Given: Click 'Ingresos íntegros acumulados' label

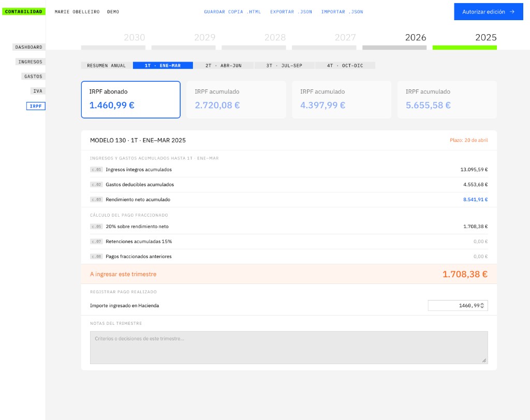Looking at the screenshot, I should (x=139, y=170).
